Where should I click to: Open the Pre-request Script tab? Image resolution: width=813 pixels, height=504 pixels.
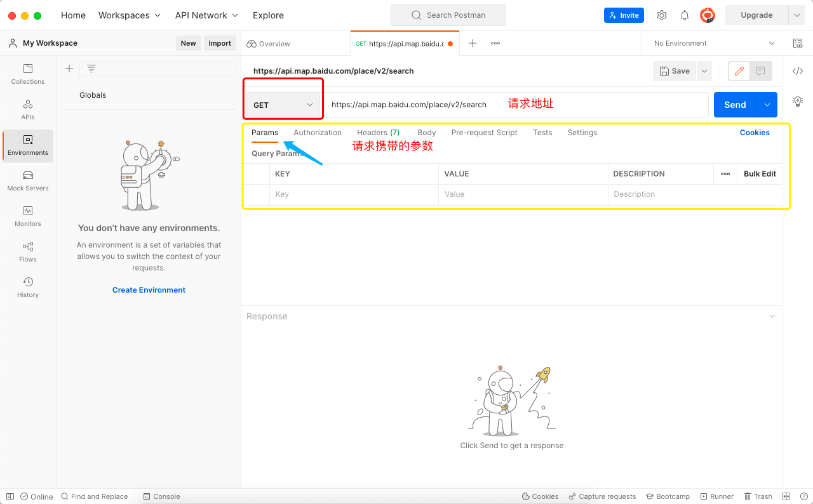click(485, 133)
